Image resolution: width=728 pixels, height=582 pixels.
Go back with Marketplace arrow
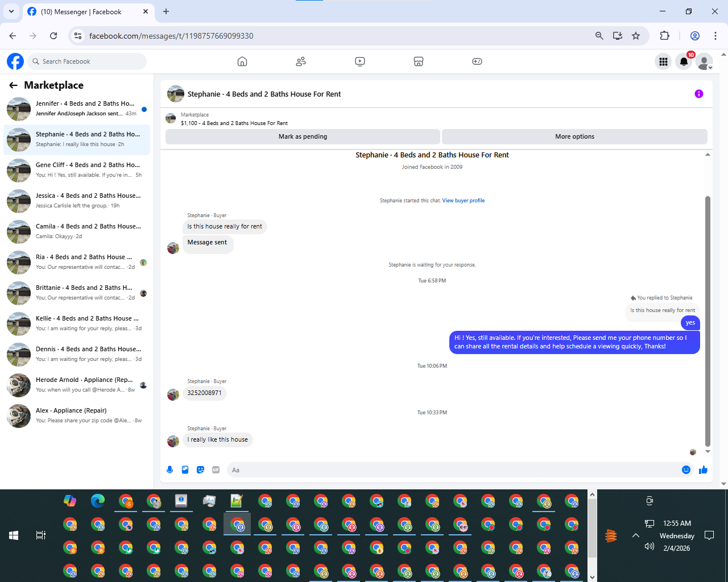point(13,85)
